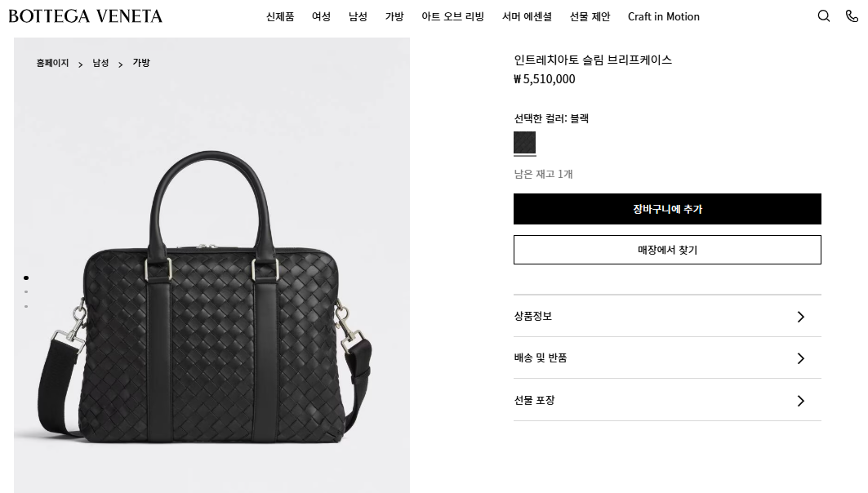Select the second image carousel dot
The image size is (868, 493).
26,291
